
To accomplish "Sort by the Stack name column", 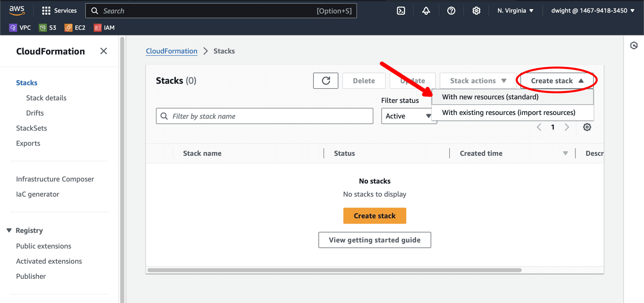I will (202, 153).
